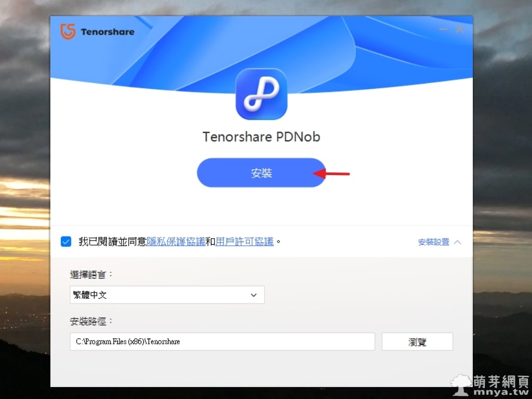Click the Tenorshare brand name text
This screenshot has width=532, height=399.
108,32
